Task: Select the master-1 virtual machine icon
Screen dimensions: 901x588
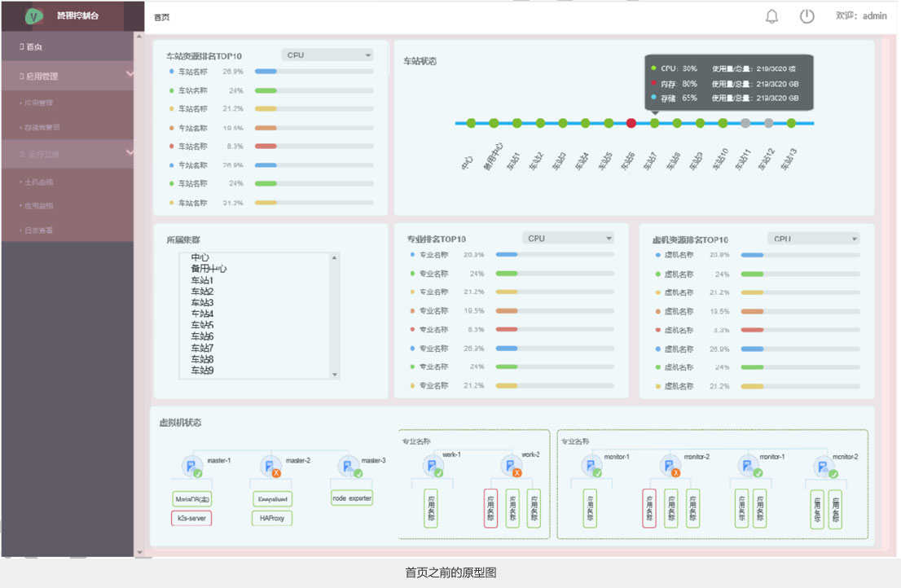Action: 192,467
